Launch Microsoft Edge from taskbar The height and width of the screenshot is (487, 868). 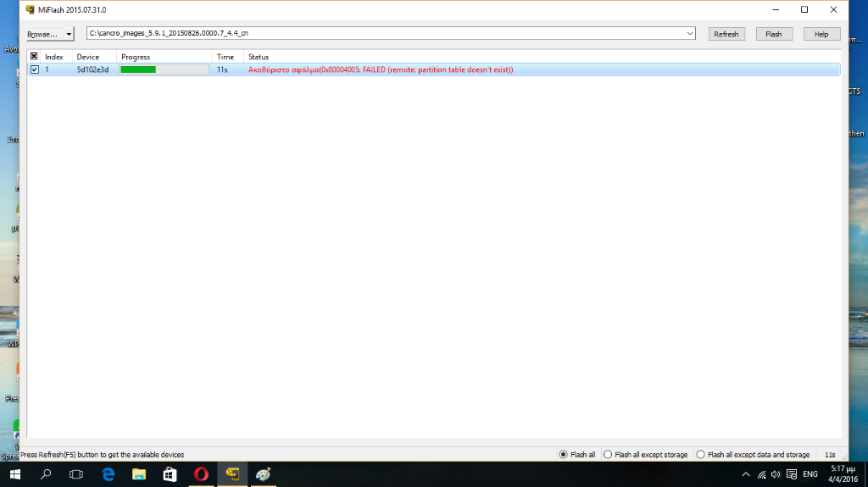(x=108, y=474)
